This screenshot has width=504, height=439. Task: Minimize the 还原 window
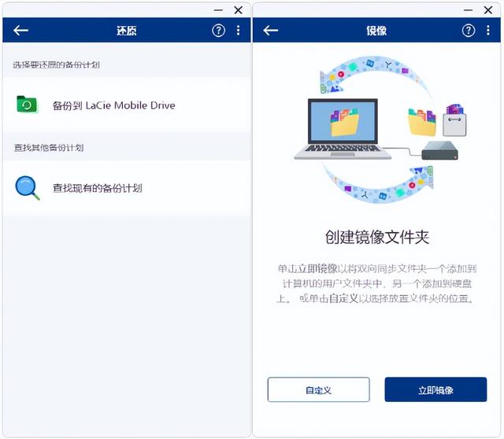[x=219, y=10]
